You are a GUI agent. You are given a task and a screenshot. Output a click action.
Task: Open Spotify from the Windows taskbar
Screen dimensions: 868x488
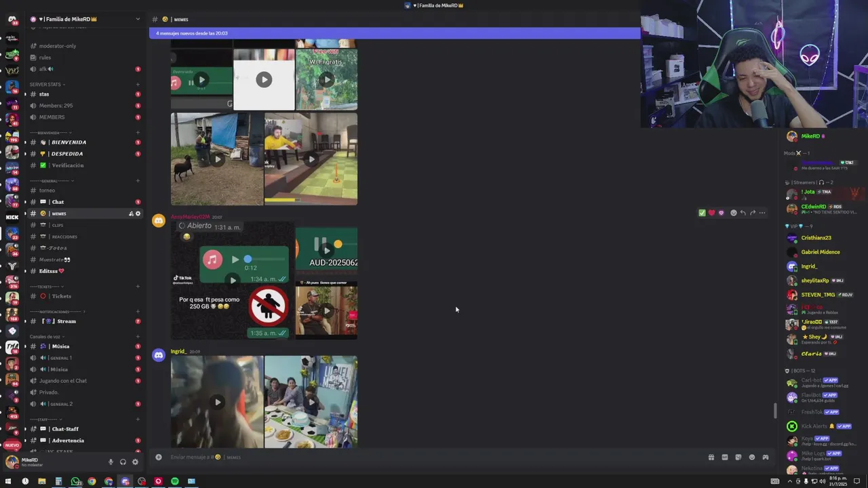coord(175,481)
